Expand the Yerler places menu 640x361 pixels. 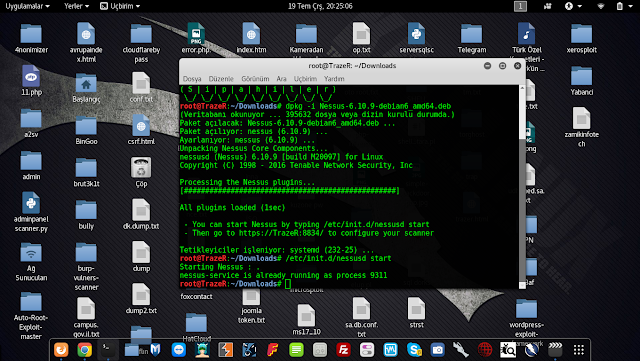[76, 6]
